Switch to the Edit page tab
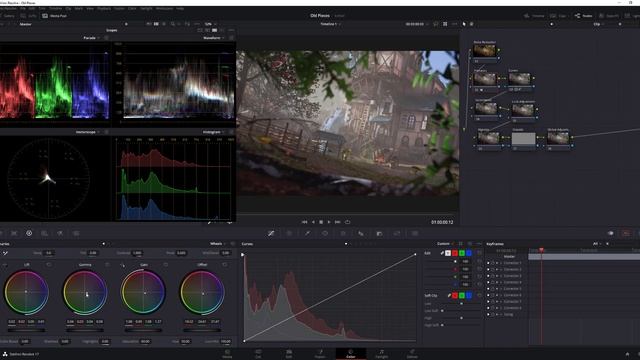The width and height of the screenshot is (640, 360). pos(289,353)
